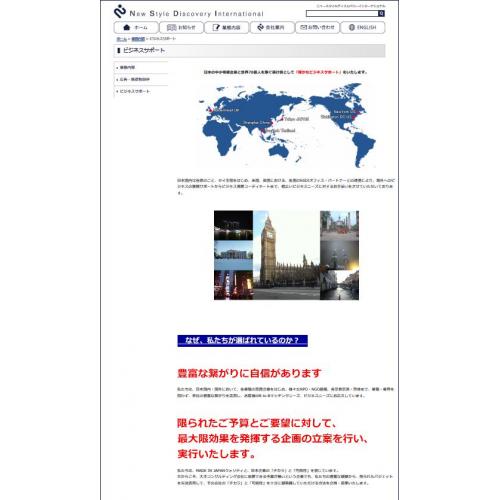Click the New Style Discovery International logo
The image size is (500, 500).
click(x=189, y=12)
